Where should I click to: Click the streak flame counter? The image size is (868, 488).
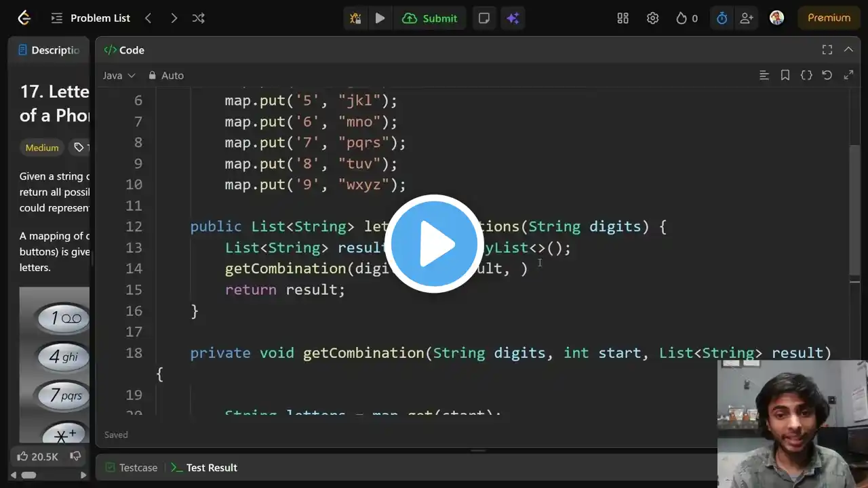[686, 18]
